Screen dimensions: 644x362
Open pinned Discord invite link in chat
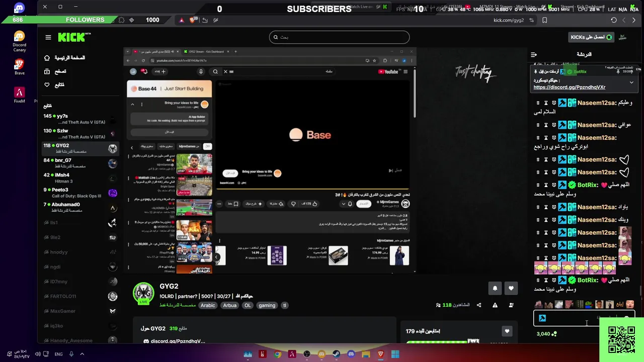point(569,87)
